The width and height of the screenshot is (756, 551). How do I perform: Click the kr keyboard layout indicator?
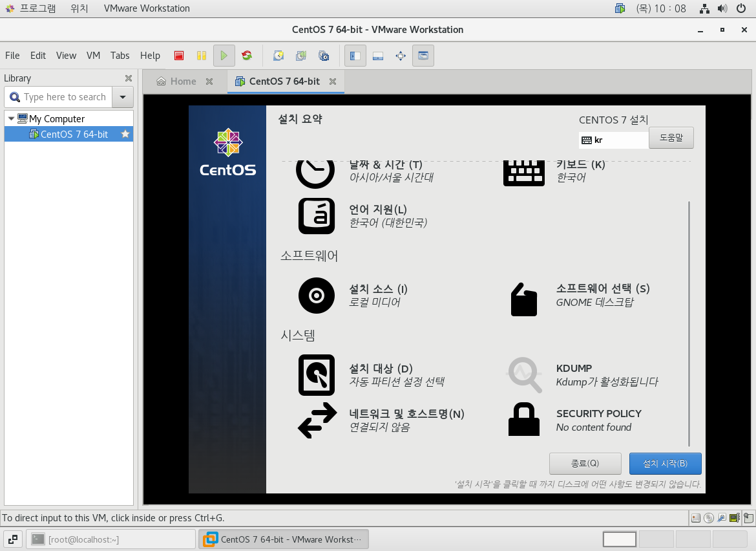click(613, 140)
